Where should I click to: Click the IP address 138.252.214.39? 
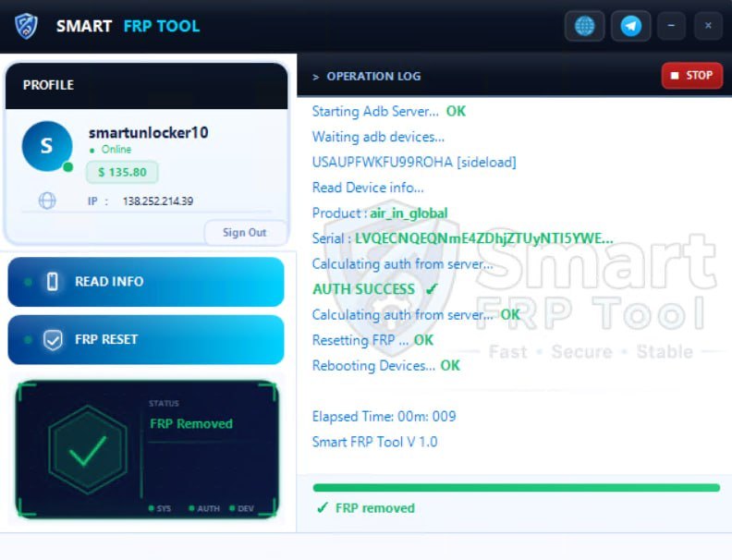pyautogui.click(x=158, y=201)
